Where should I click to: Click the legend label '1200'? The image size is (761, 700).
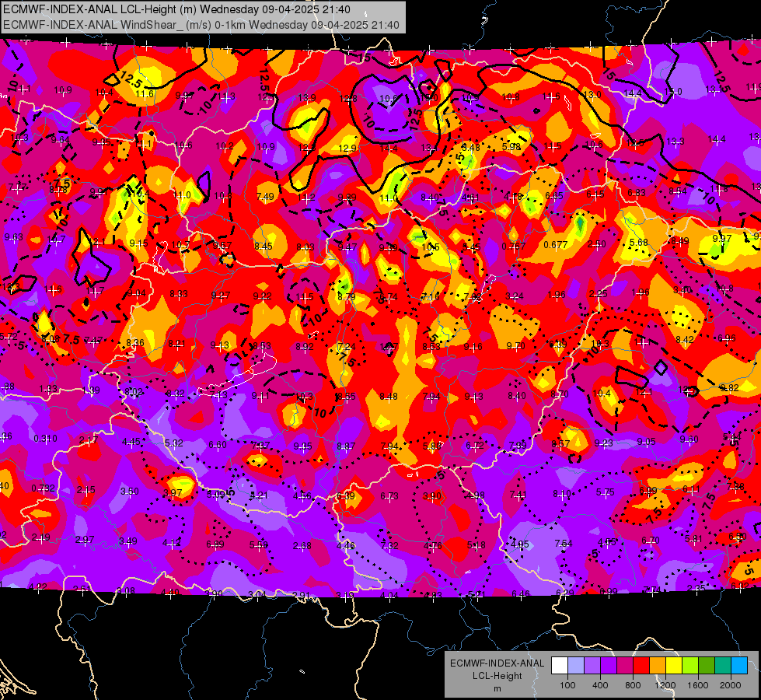click(x=665, y=685)
